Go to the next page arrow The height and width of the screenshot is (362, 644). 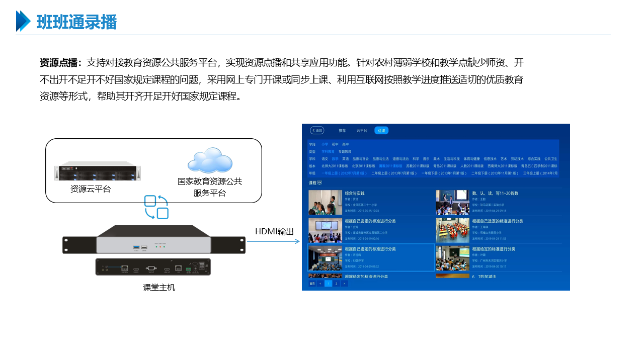click(344, 284)
